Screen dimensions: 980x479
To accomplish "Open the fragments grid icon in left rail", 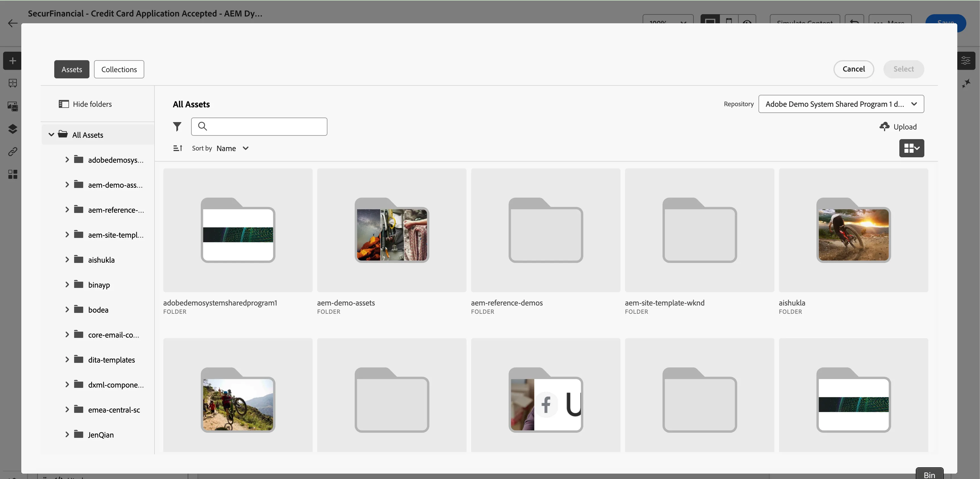I will [x=12, y=174].
